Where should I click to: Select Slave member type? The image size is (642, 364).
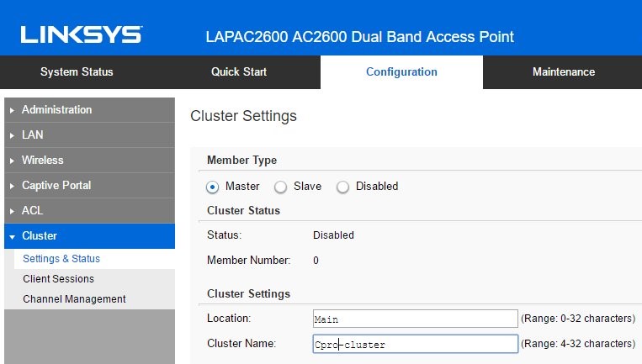pos(280,187)
